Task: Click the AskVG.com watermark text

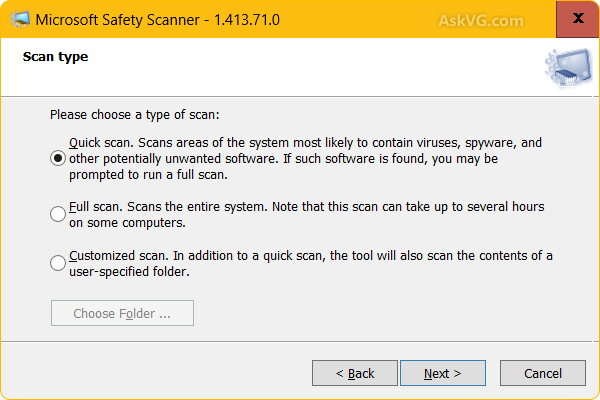Action: coord(481,21)
